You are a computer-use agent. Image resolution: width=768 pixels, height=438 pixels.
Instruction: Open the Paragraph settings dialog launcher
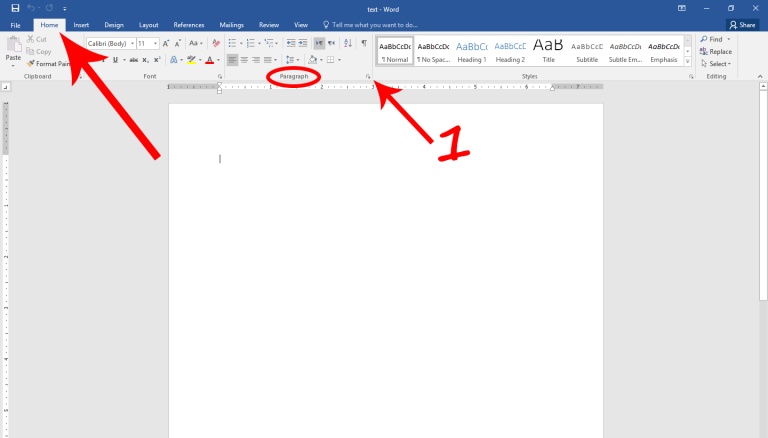(x=367, y=76)
